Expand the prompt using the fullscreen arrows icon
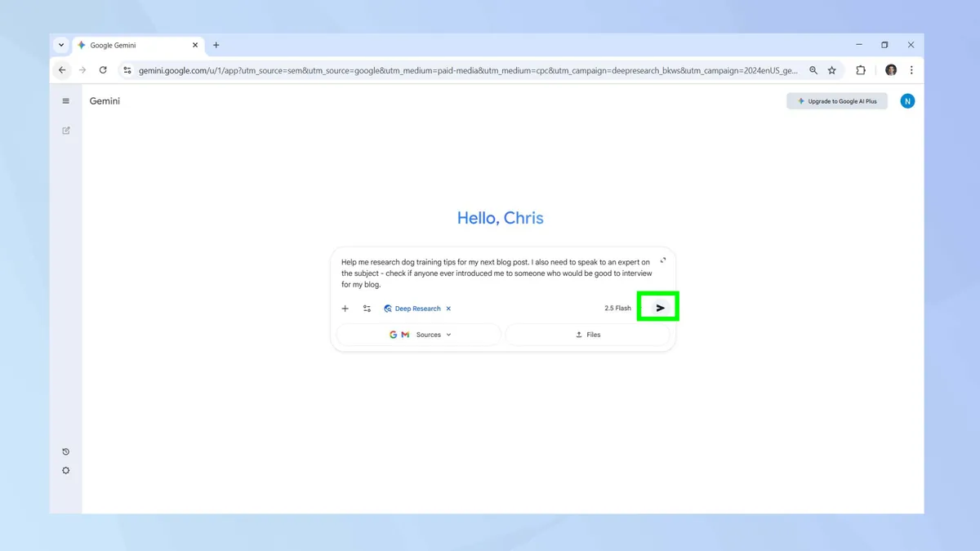 click(662, 260)
